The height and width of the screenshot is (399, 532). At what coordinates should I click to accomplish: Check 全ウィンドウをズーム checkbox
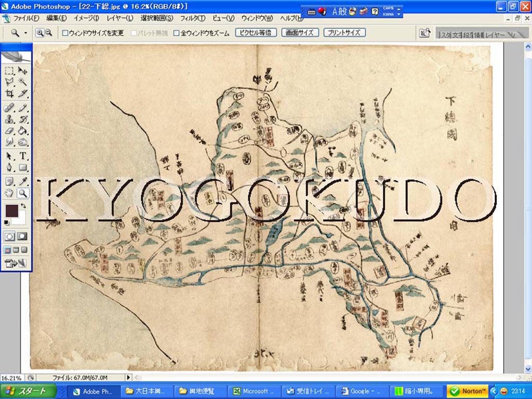tap(177, 33)
